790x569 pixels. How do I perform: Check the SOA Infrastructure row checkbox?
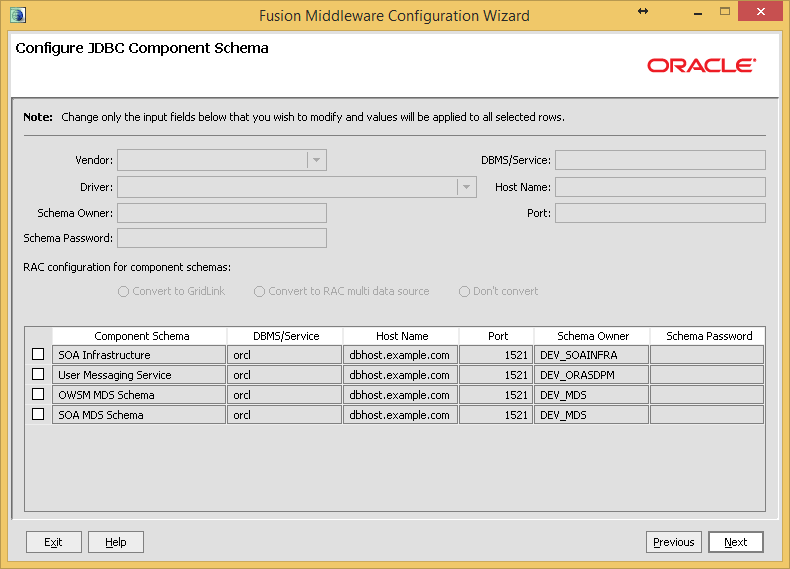click(x=38, y=354)
